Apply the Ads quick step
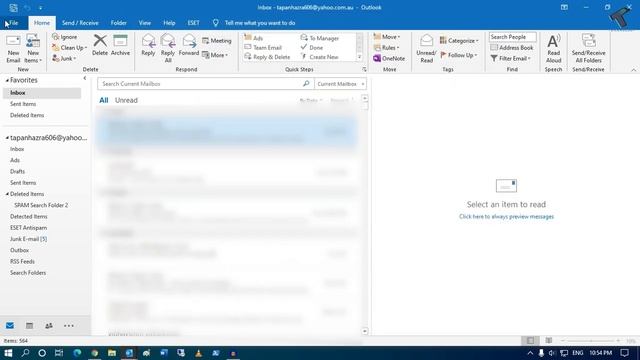The image size is (640, 360). (253, 38)
